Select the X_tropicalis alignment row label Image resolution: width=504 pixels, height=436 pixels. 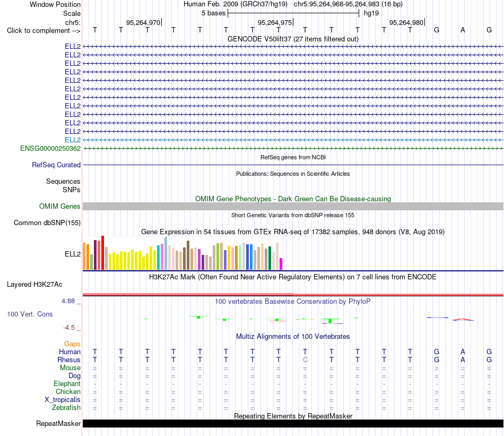63,400
